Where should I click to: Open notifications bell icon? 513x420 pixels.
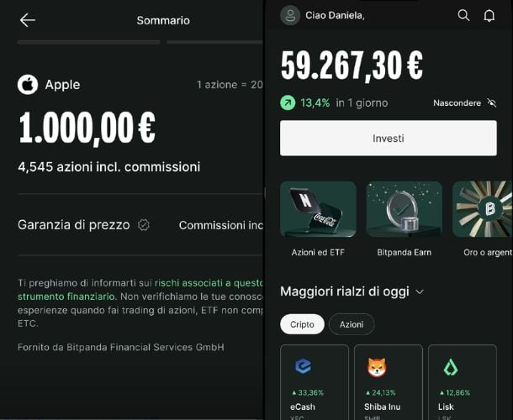[489, 15]
